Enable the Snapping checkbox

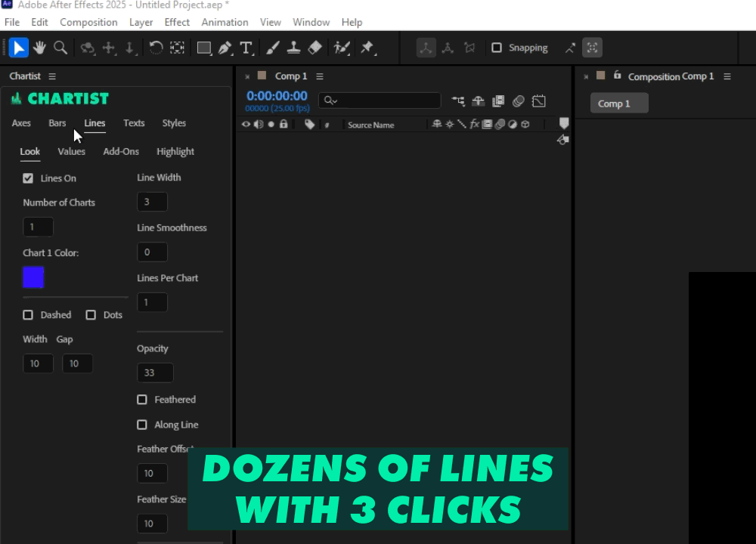497,48
